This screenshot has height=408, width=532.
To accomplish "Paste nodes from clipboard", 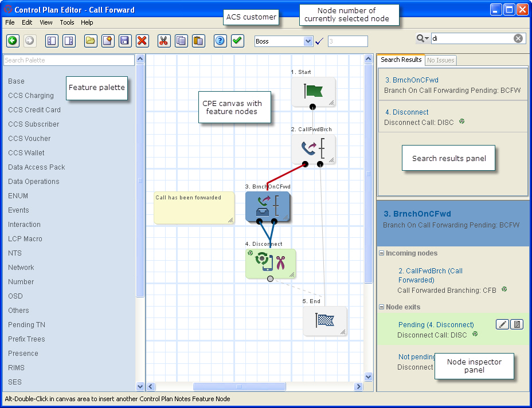I will (198, 41).
